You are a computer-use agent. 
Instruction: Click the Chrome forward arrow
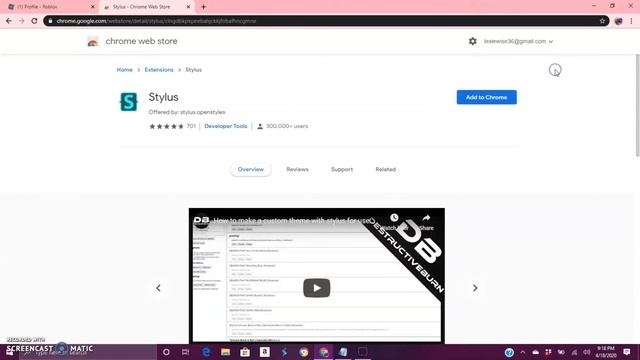(22, 21)
